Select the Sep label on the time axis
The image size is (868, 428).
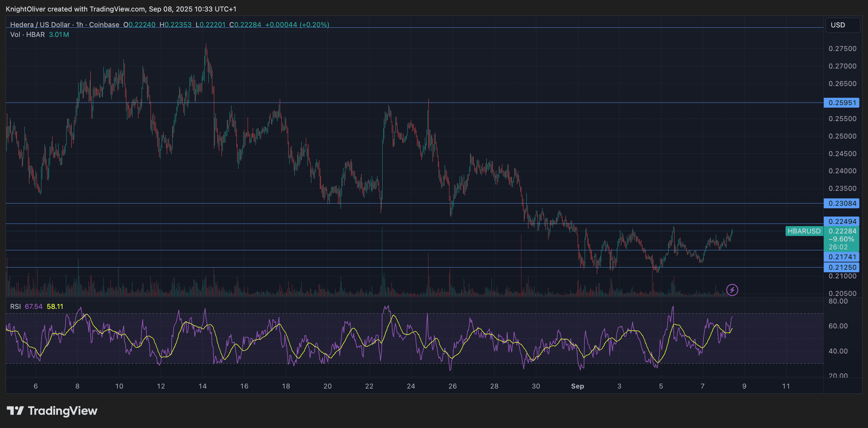577,386
